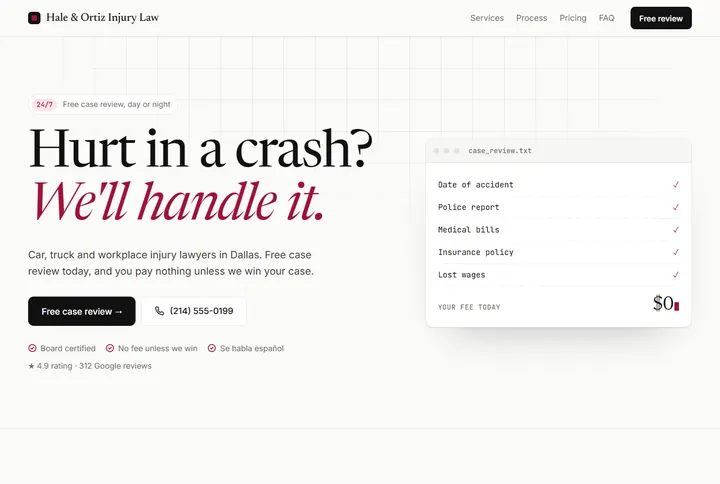Image resolution: width=720 pixels, height=484 pixels.
Task: Click the 'Se habla español' label
Action: (252, 348)
